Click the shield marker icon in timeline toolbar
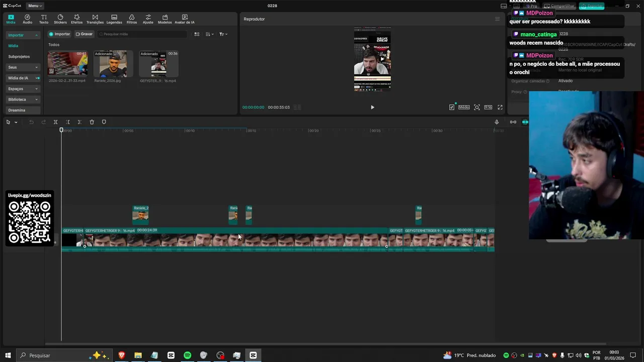Image resolution: width=644 pixels, height=362 pixels. tap(104, 122)
